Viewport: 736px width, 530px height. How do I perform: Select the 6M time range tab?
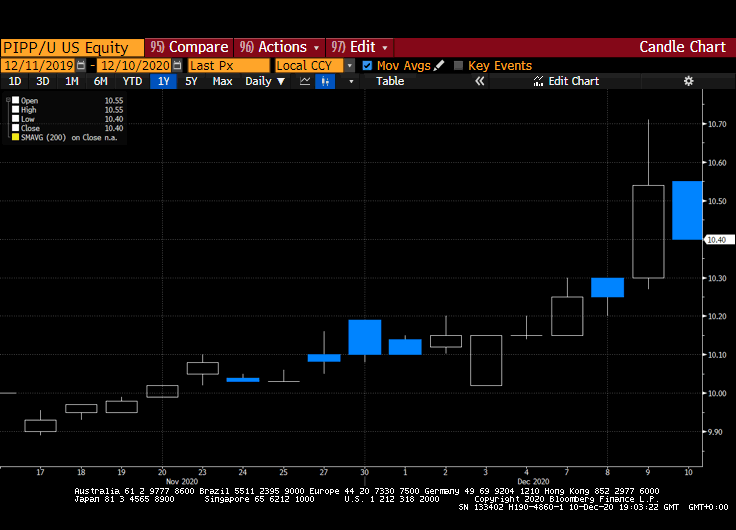tap(100, 81)
